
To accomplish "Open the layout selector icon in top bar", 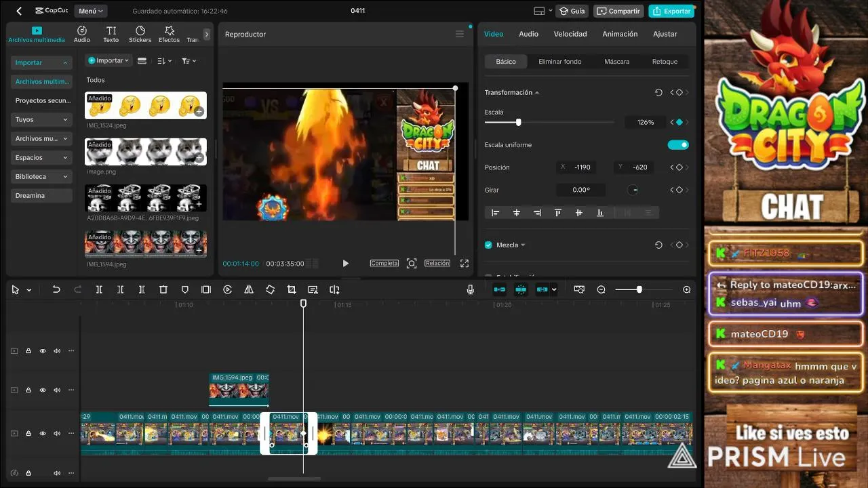I will [x=542, y=11].
